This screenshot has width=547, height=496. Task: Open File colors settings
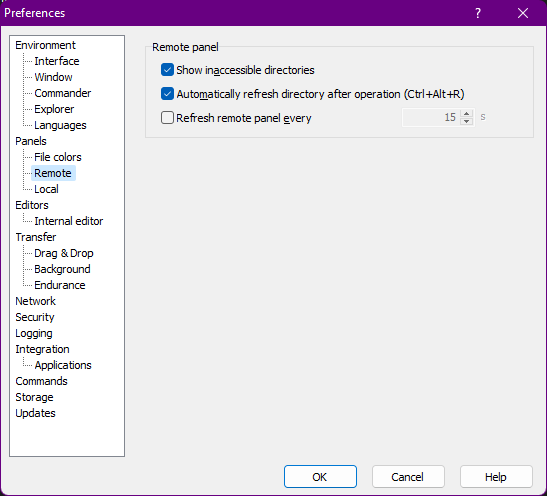pyautogui.click(x=58, y=157)
